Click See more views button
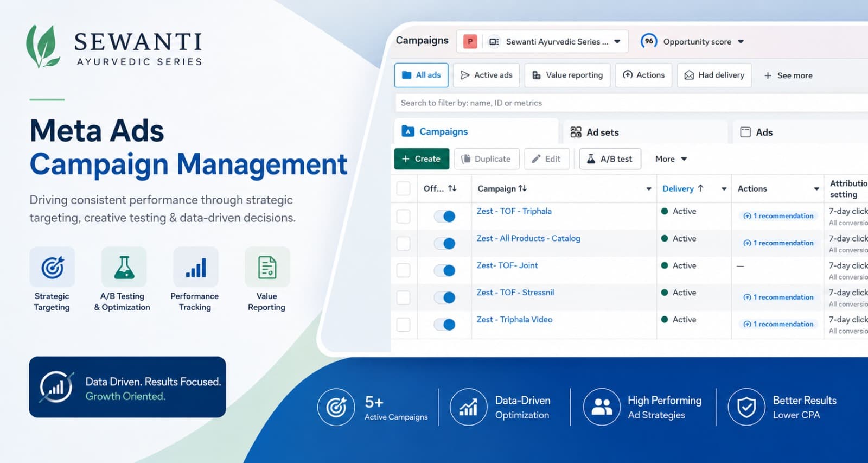The width and height of the screenshot is (868, 463). click(x=788, y=75)
